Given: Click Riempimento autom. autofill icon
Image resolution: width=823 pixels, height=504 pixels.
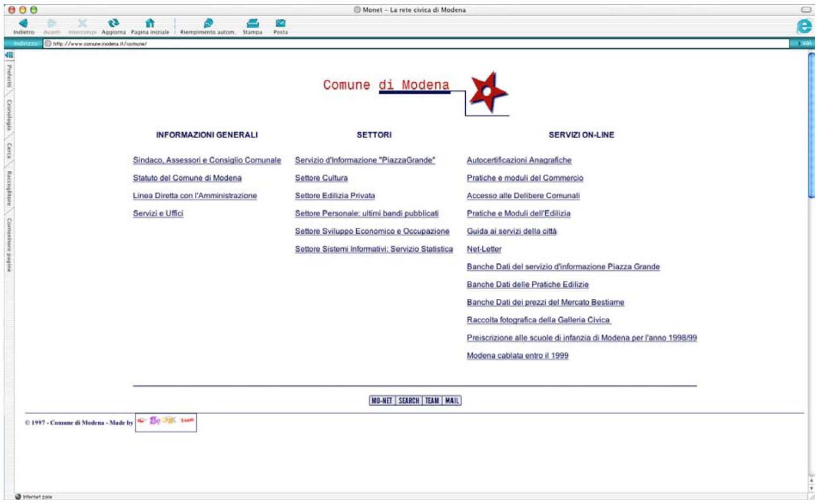Looking at the screenshot, I should point(208,24).
